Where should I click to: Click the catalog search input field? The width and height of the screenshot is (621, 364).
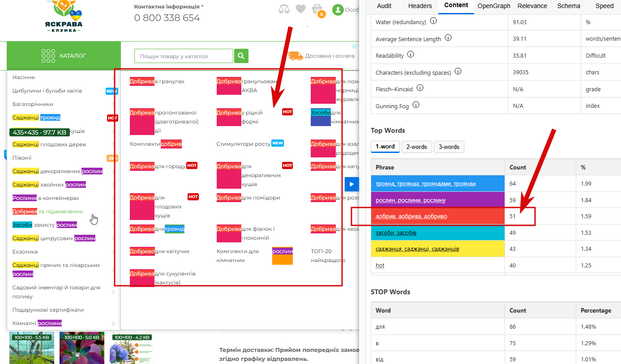[x=184, y=56]
